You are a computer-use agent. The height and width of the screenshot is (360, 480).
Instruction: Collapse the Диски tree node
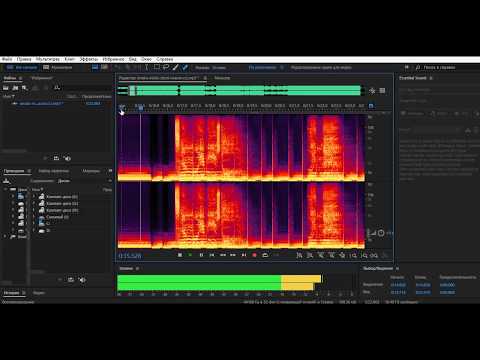[5, 189]
